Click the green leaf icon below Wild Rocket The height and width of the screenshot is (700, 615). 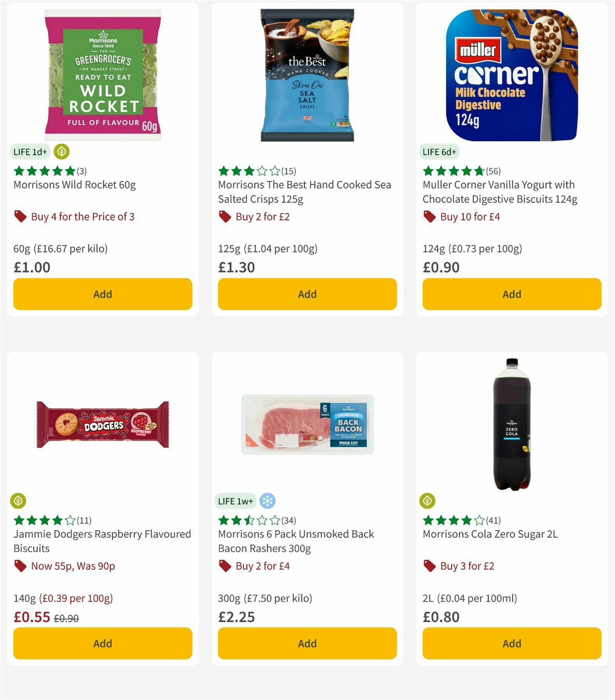[61, 152]
